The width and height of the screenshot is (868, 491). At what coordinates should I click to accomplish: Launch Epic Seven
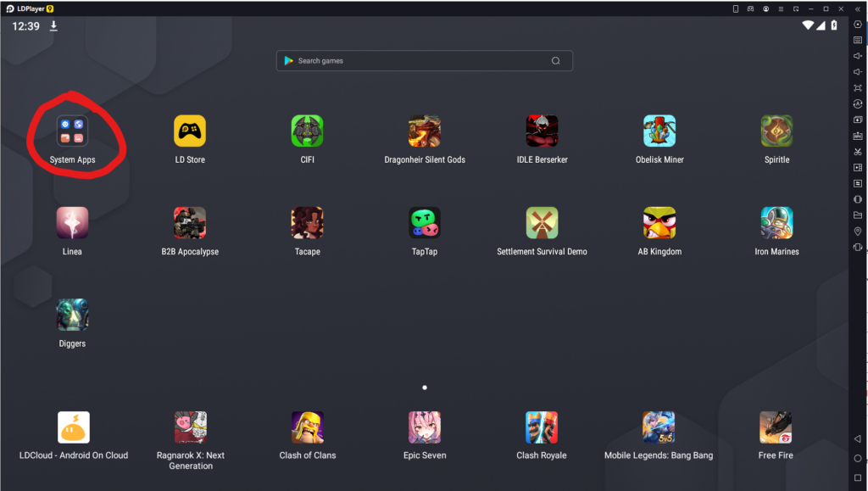pos(425,427)
